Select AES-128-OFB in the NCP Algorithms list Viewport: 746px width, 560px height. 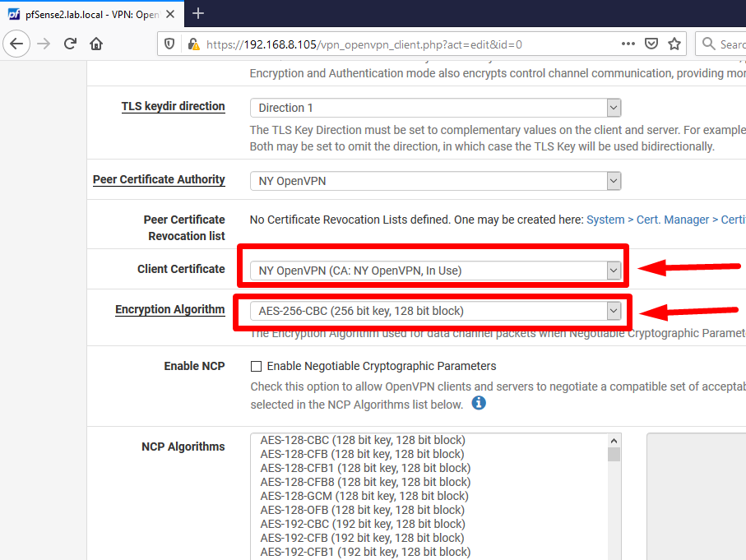[x=362, y=510]
